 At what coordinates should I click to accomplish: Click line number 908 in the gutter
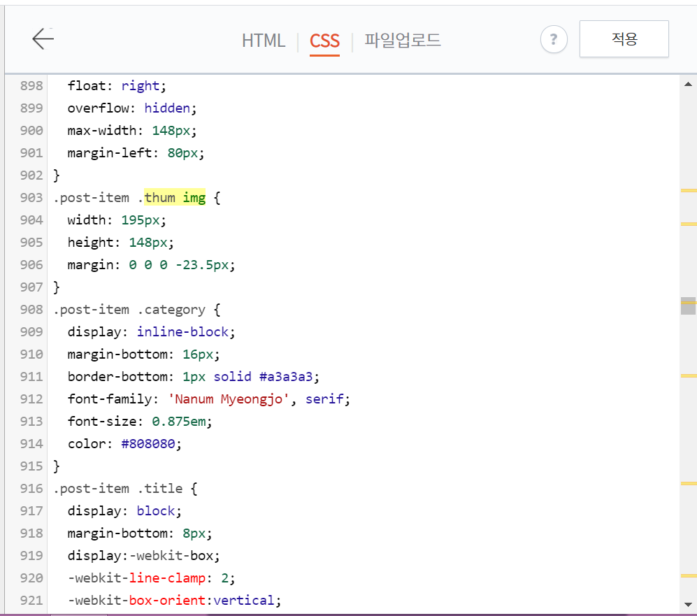[x=31, y=309]
